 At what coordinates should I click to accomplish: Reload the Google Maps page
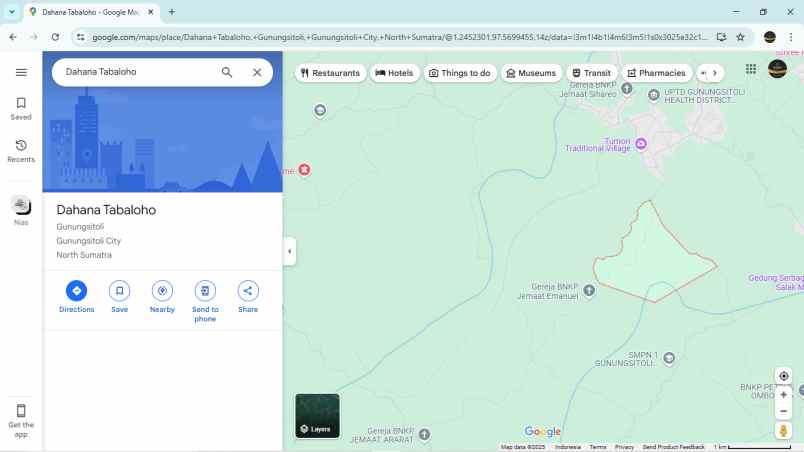coord(55,37)
